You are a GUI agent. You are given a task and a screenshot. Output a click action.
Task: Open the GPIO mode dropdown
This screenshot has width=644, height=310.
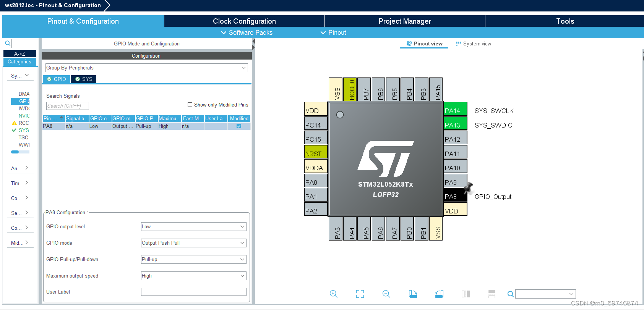coord(194,243)
